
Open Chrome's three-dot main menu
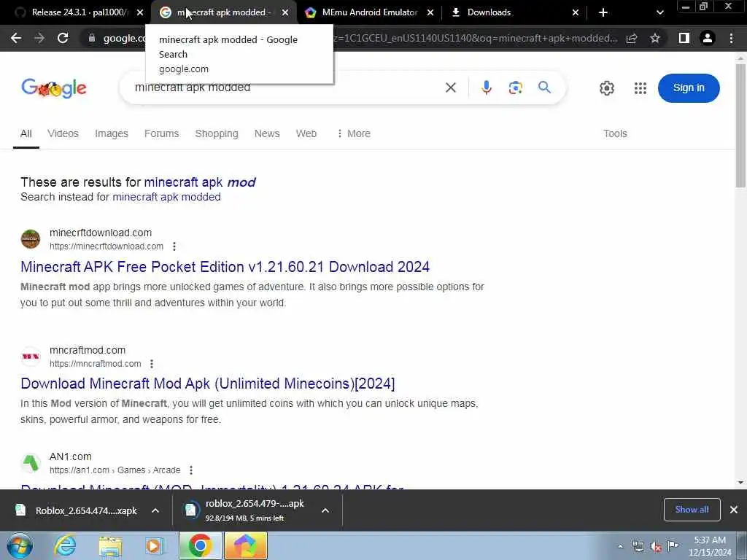731,38
